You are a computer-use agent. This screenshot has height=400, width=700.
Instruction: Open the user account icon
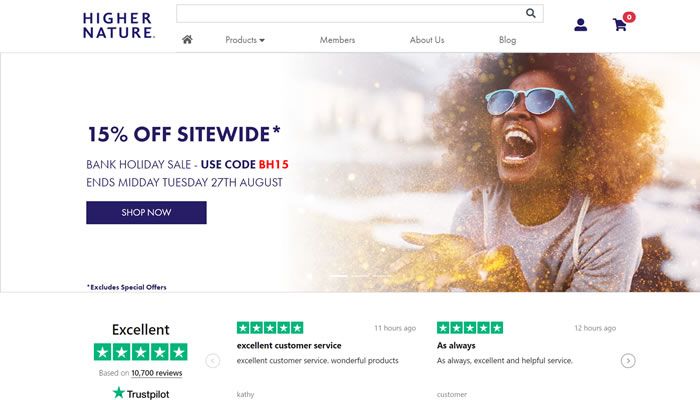click(x=581, y=25)
